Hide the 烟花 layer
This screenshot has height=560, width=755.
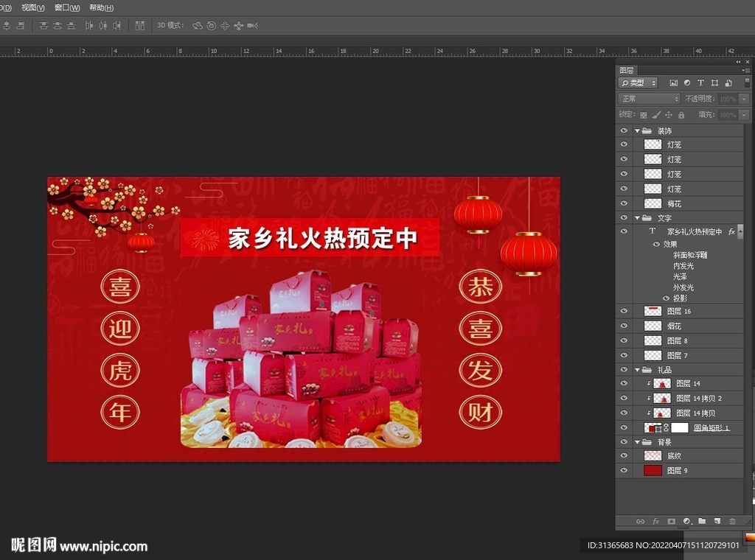coord(624,326)
